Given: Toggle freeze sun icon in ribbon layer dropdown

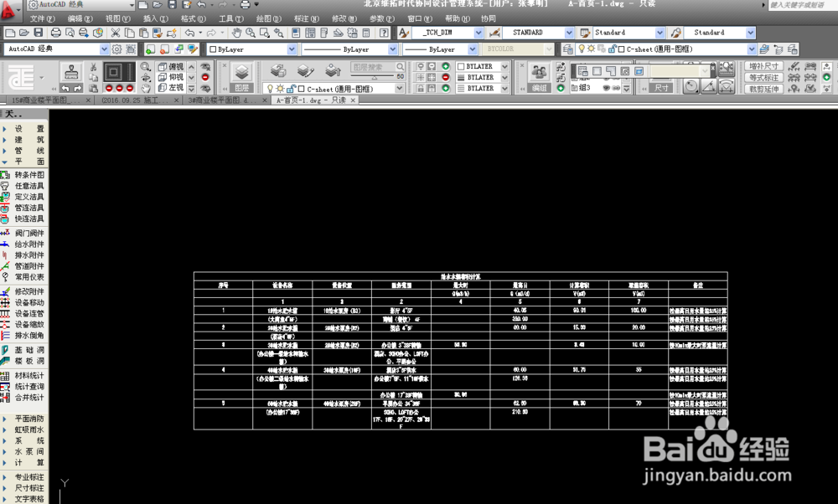Looking at the screenshot, I should click(x=280, y=89).
